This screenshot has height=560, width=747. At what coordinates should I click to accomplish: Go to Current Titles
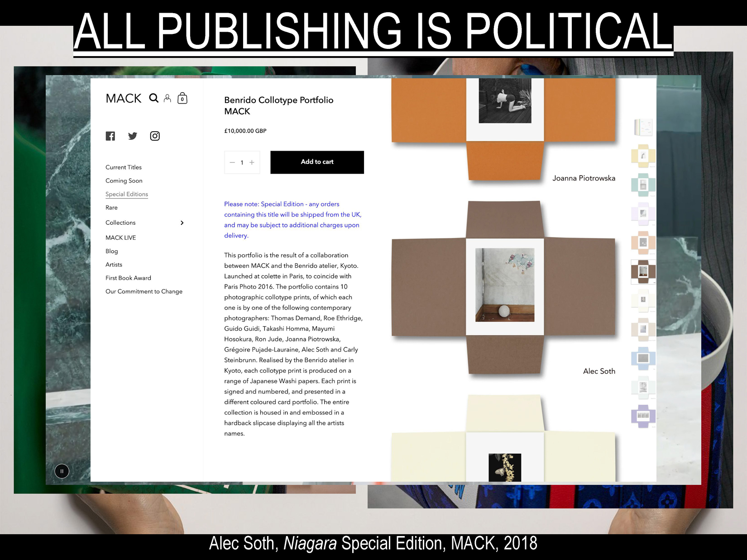pos(124,167)
